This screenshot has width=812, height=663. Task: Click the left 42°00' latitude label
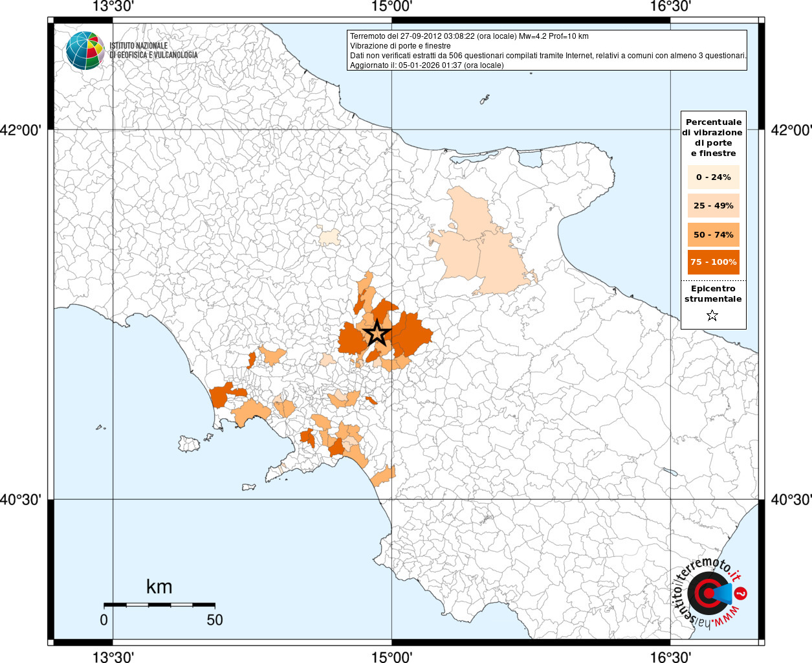coord(21,130)
